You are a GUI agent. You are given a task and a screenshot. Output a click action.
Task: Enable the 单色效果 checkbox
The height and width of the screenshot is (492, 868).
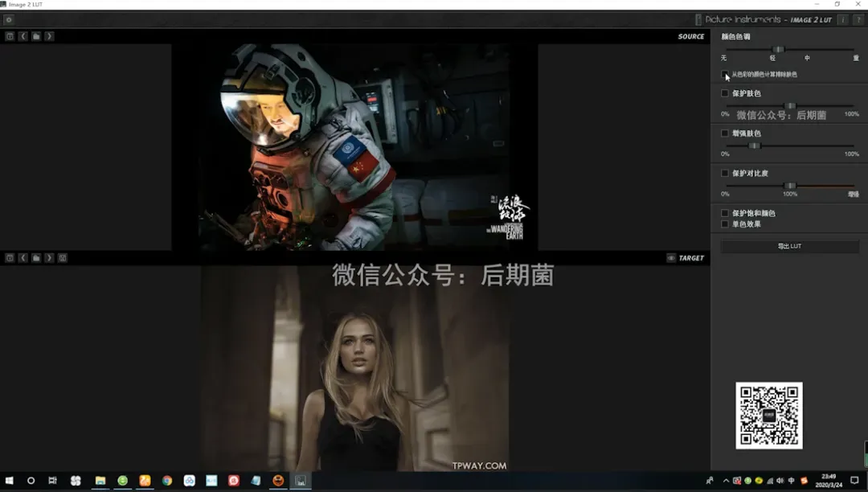(x=725, y=223)
